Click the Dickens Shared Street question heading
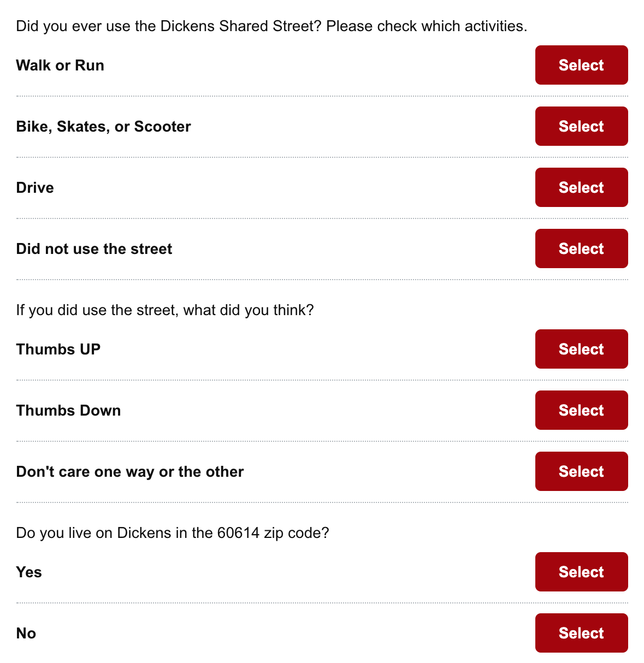 coord(271,26)
